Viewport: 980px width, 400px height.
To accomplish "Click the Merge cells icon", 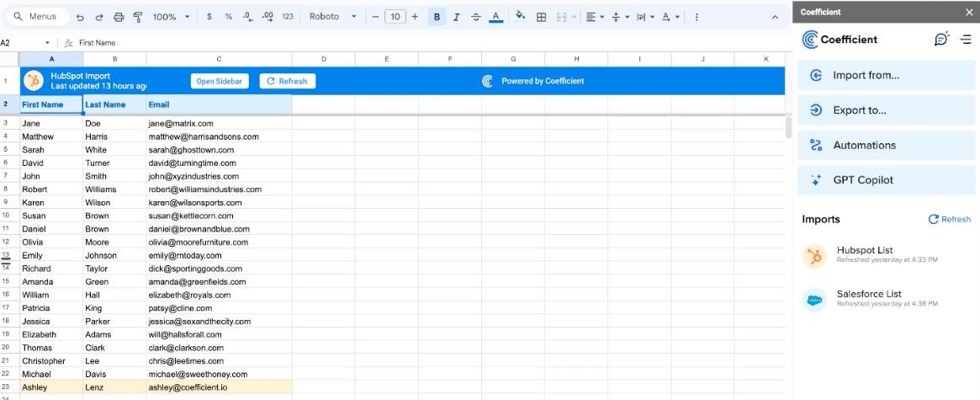I will (x=561, y=17).
